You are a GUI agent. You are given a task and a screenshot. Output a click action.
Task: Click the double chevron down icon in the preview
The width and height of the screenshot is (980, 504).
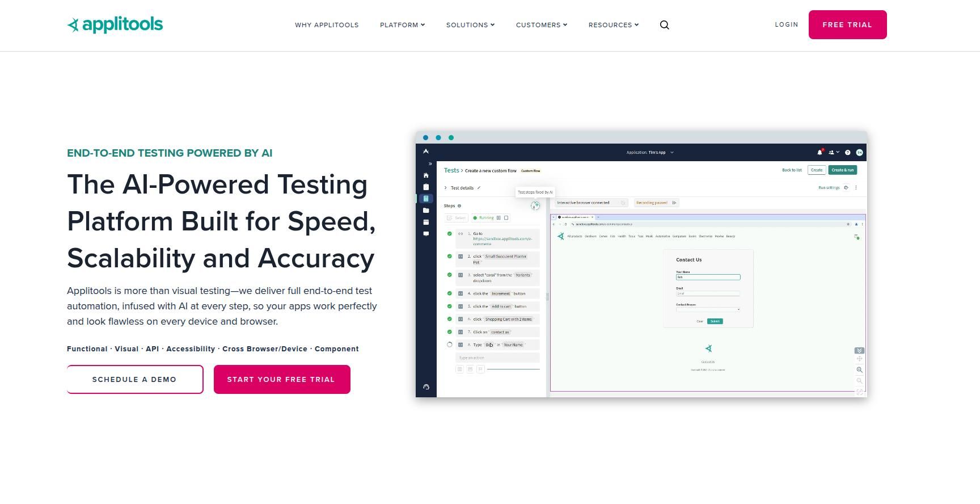pyautogui.click(x=859, y=351)
